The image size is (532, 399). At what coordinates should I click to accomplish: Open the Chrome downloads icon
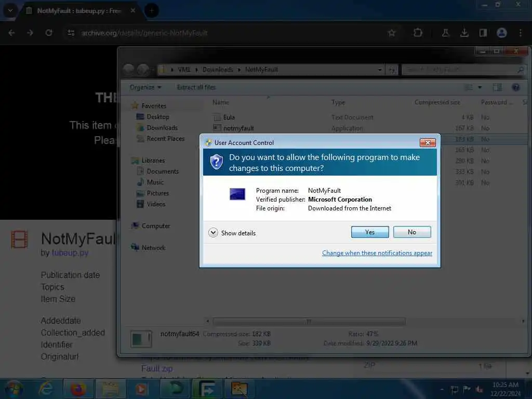click(x=464, y=33)
